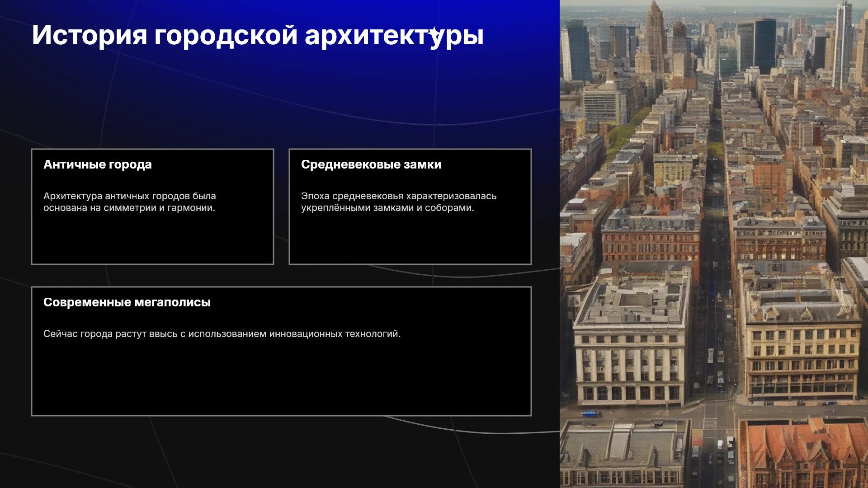Click the blue gradient area under the title
Image resolution: width=868 pixels, height=488 pixels.
click(271, 90)
